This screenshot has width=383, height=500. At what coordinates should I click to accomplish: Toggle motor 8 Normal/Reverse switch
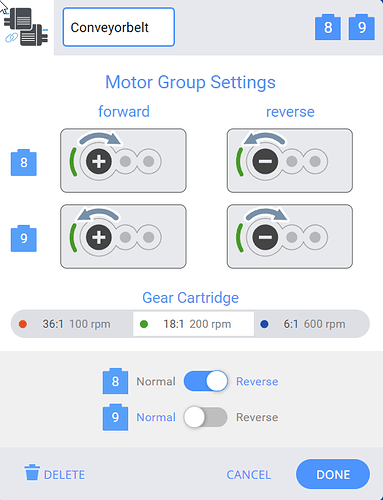tap(206, 381)
